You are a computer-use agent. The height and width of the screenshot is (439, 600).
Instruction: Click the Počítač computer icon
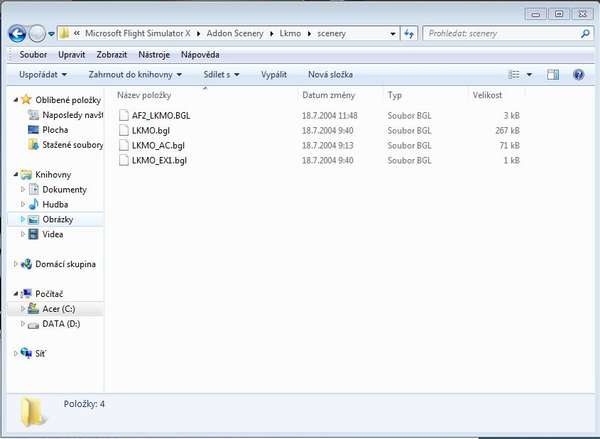click(x=26, y=294)
